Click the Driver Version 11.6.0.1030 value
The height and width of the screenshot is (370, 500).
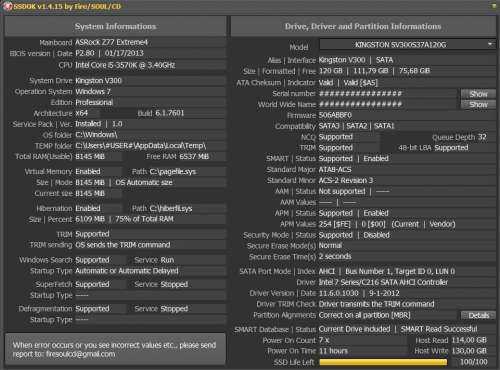pos(338,293)
